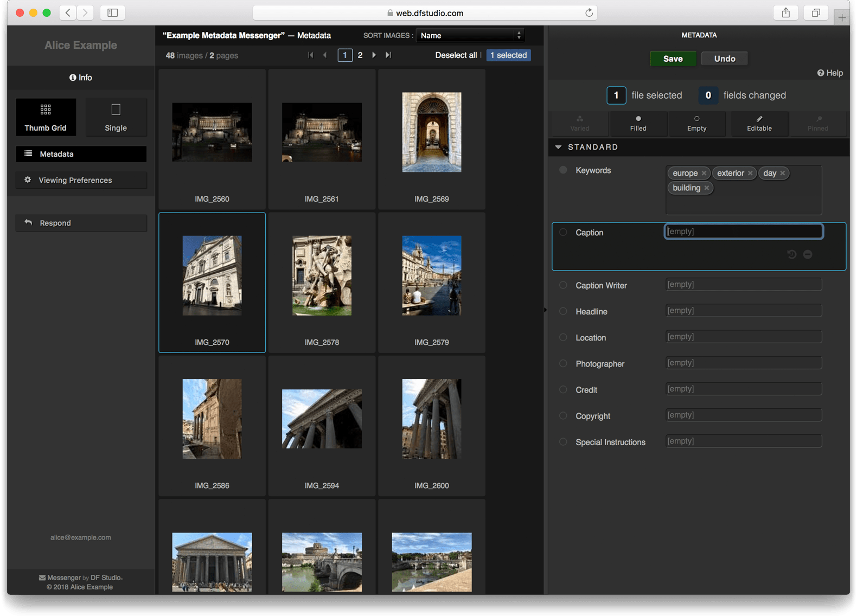Go back in browser
The width and height of the screenshot is (857, 616).
coord(68,12)
